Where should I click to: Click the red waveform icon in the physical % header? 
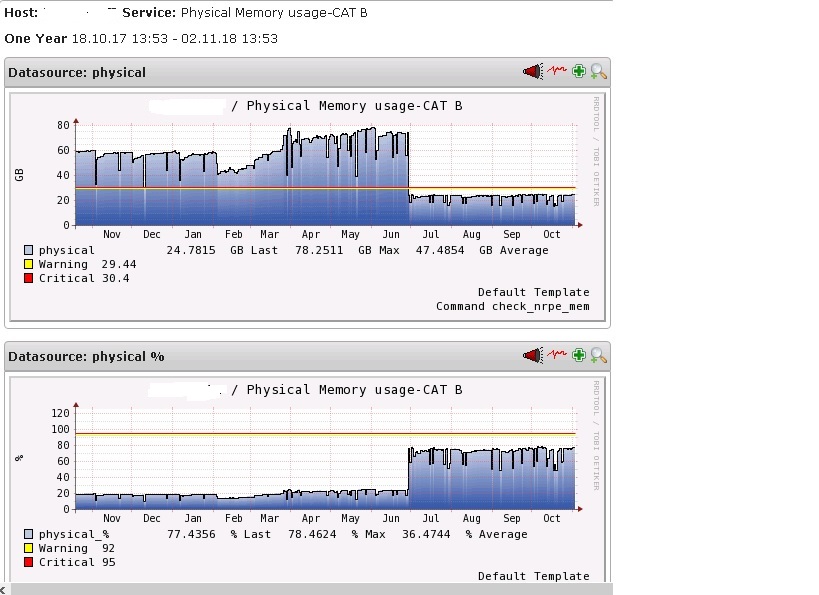point(556,355)
